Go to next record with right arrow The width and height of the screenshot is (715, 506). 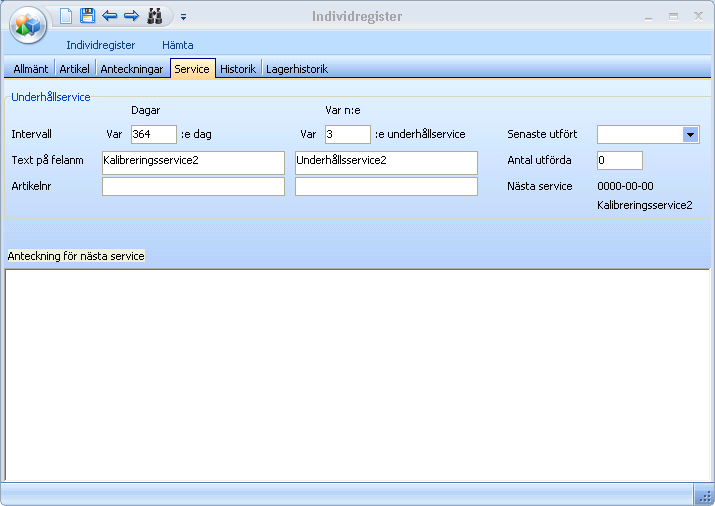[x=131, y=16]
